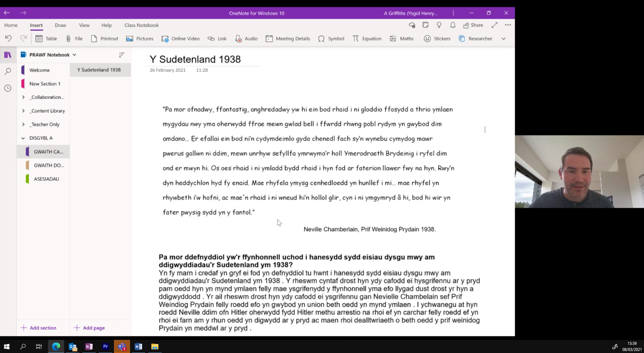Open Outlook from taskbar
644x353 pixels.
pyautogui.click(x=73, y=346)
